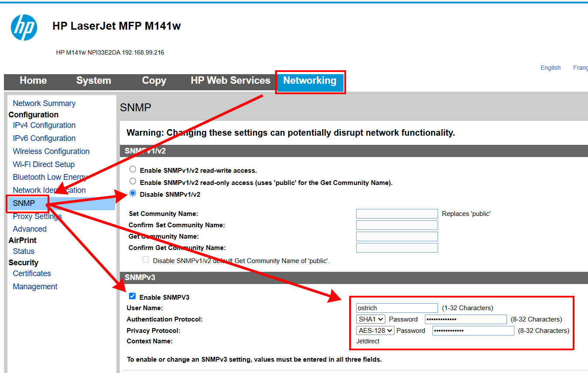The height and width of the screenshot is (373, 588).
Task: Open the HP Web Services tab
Action: pos(230,81)
